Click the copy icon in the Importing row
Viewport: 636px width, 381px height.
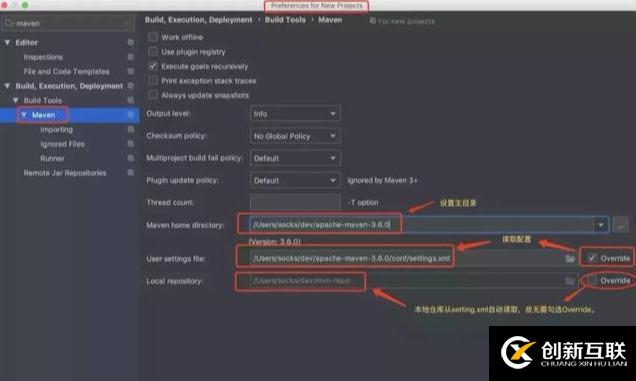pyautogui.click(x=131, y=129)
